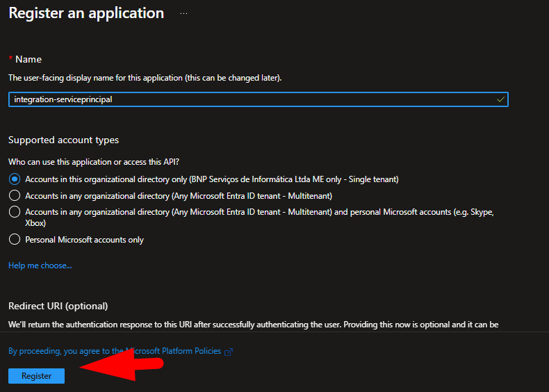This screenshot has height=392, width=549.
Task: Click the 'Supported account types' section heading
Action: point(63,140)
